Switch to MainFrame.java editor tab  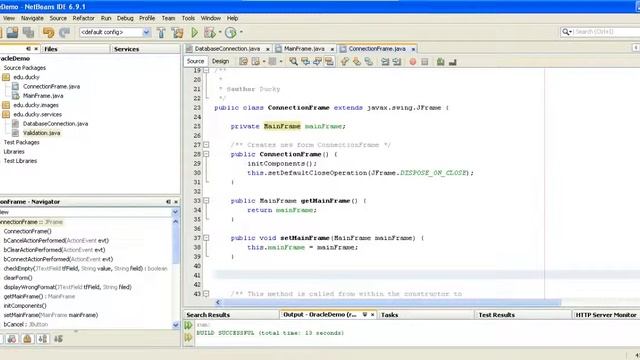(304, 49)
